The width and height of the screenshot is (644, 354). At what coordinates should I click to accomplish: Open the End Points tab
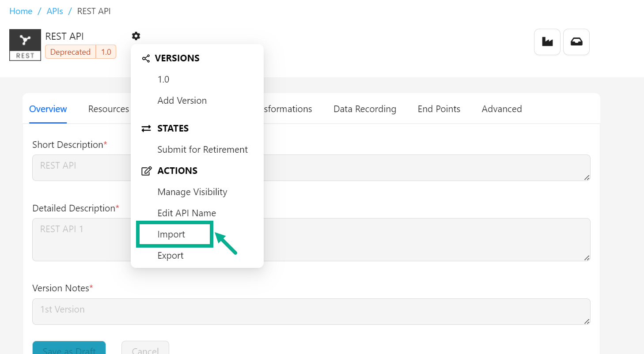tap(439, 109)
